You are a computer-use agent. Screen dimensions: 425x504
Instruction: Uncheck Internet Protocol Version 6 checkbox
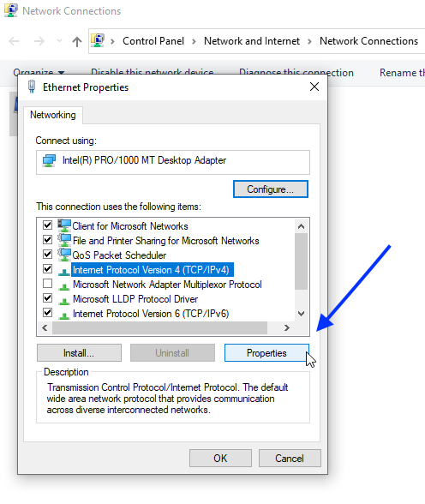47,312
